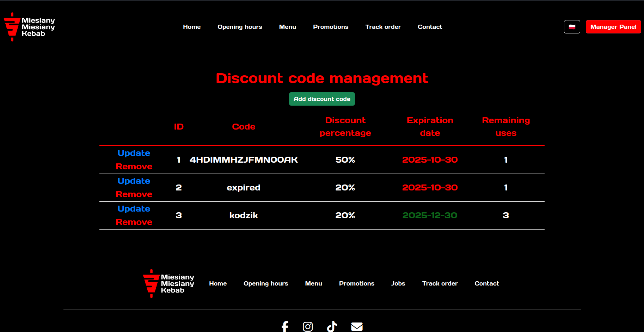Open Promotions in the top navigation

click(330, 27)
